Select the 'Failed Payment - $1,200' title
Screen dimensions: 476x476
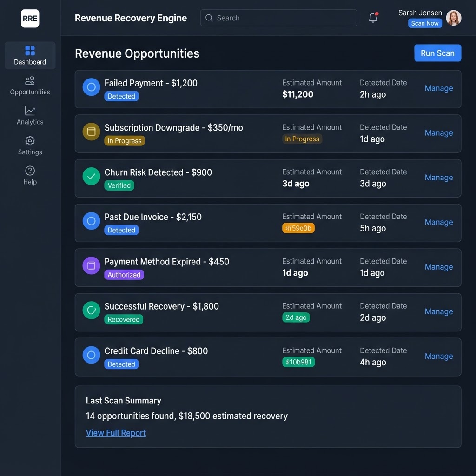(151, 83)
